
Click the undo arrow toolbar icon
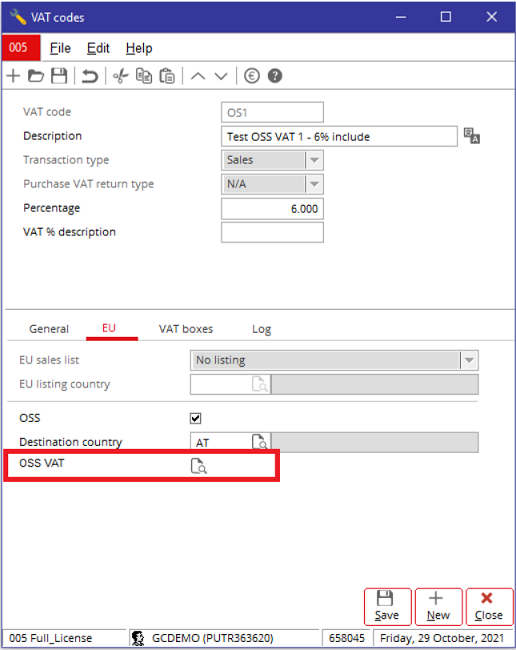click(90, 76)
